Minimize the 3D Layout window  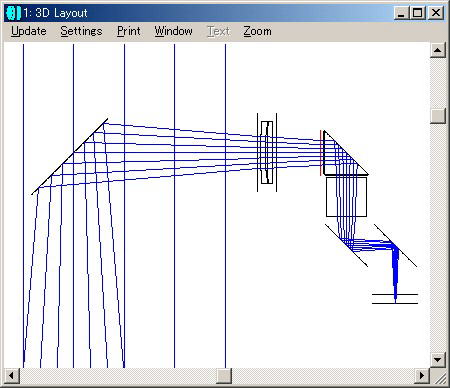[x=402, y=13]
